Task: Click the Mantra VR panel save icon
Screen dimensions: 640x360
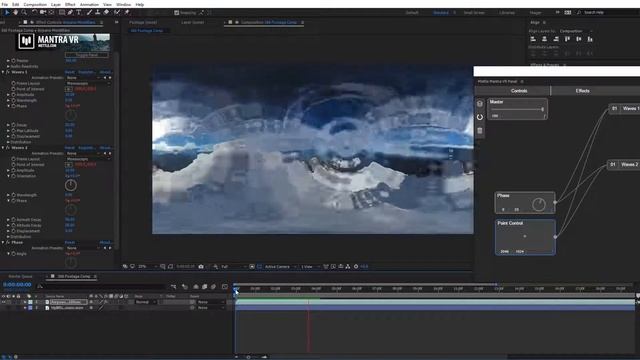Action: tap(480, 104)
